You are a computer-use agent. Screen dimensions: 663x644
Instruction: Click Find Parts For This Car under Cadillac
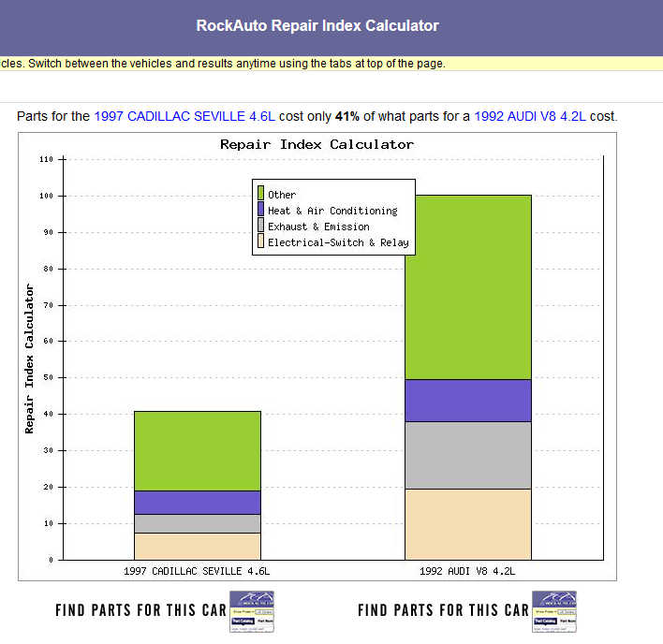141,610
